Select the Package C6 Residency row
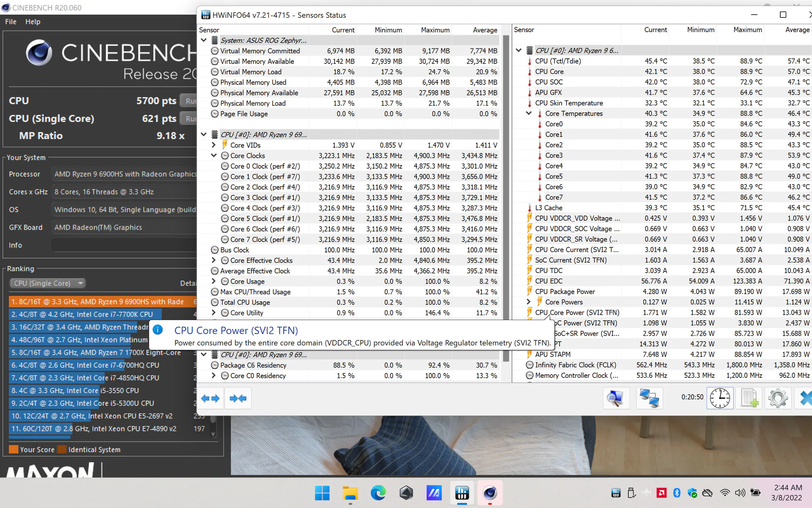This screenshot has width=812, height=508. click(349, 365)
